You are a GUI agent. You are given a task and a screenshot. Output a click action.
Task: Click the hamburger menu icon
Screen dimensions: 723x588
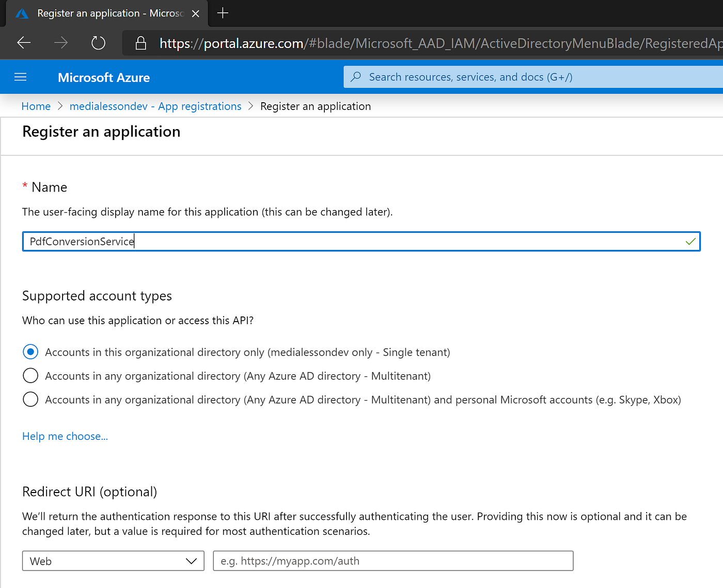click(x=20, y=76)
